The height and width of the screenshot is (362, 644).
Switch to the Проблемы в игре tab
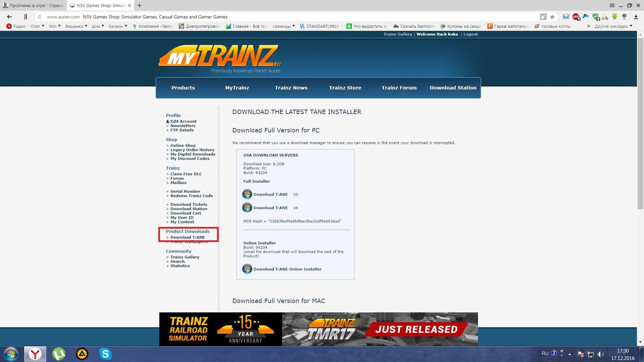coord(33,6)
